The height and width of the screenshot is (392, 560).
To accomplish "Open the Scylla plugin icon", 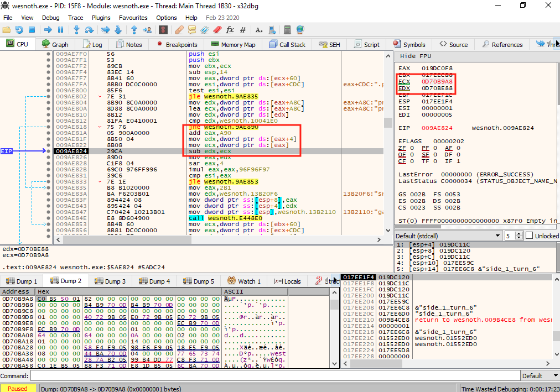I will coord(163,30).
